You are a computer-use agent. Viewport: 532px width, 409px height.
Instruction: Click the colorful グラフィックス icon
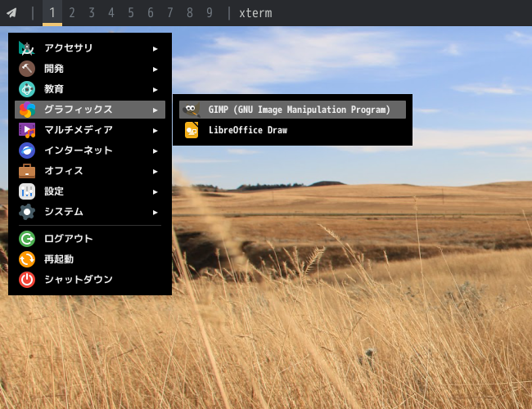coord(27,110)
